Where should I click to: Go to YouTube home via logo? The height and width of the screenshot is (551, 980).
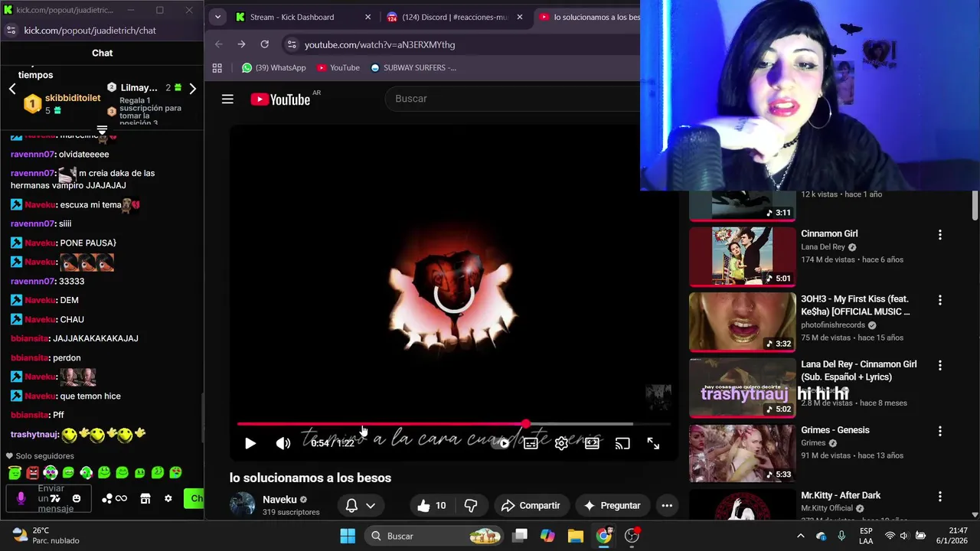280,99
